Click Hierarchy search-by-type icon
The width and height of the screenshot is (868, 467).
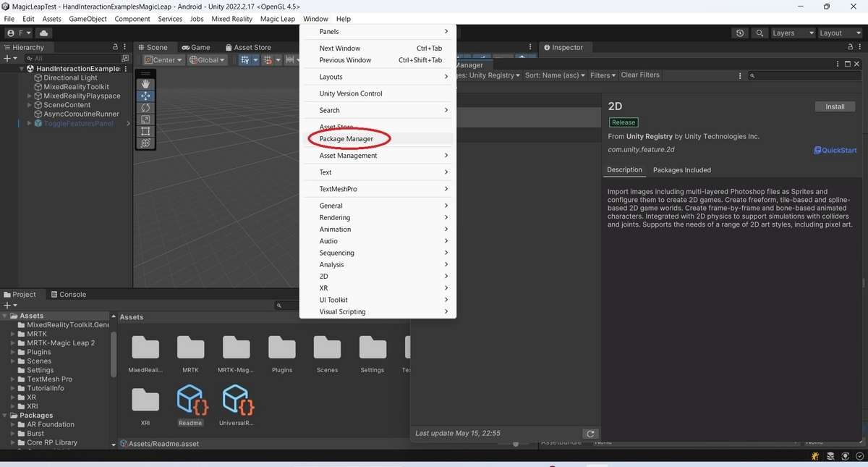125,58
